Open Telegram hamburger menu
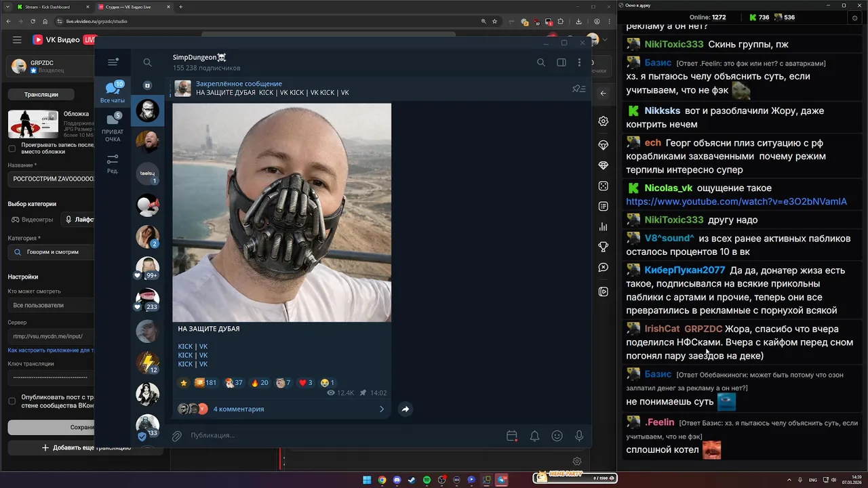This screenshot has width=868, height=488. pos(113,62)
